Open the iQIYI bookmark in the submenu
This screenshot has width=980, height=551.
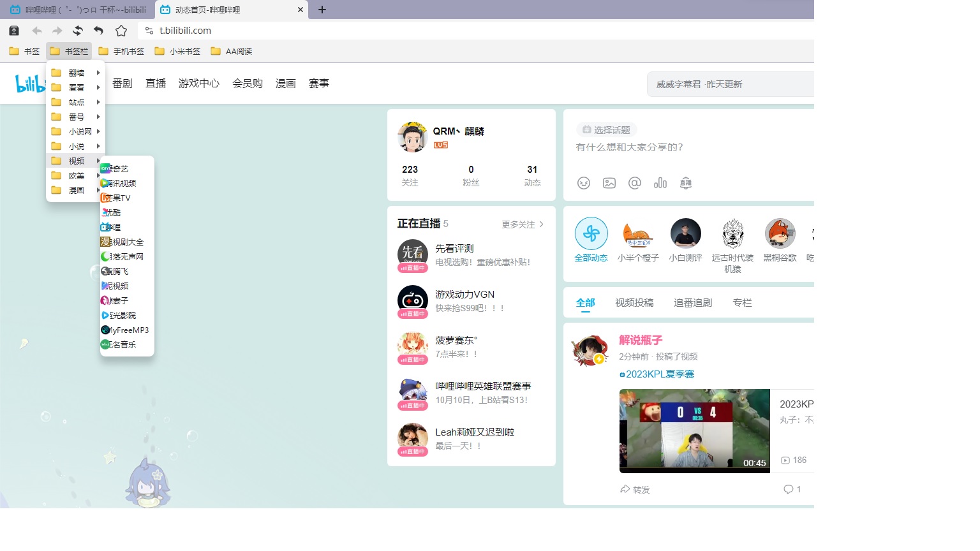[127, 168]
